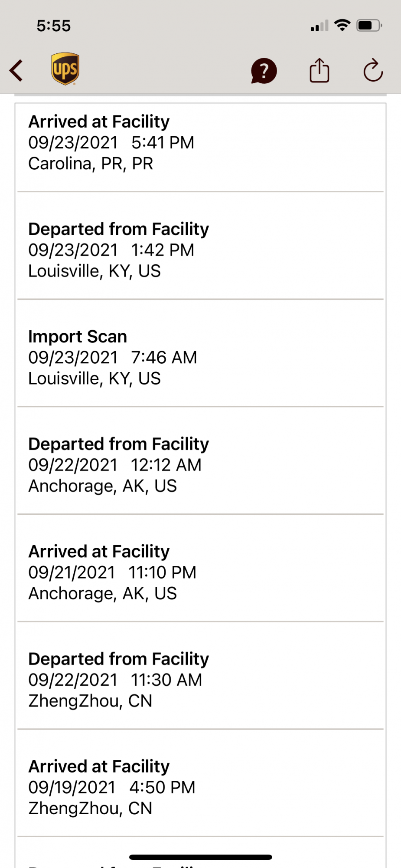Tap the 5:55 clock in status bar
Screen dimensions: 401x868
click(54, 26)
